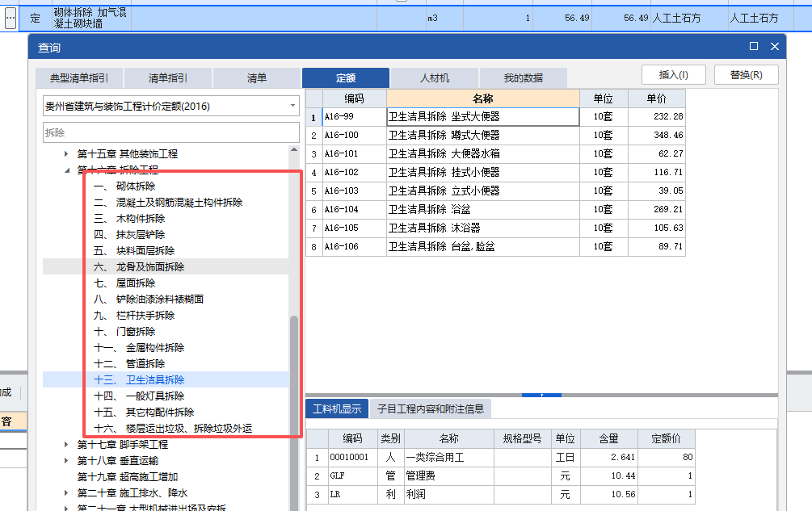Select 四、抹灰层铲除 tree item
This screenshot has height=511, width=812.
pos(129,234)
